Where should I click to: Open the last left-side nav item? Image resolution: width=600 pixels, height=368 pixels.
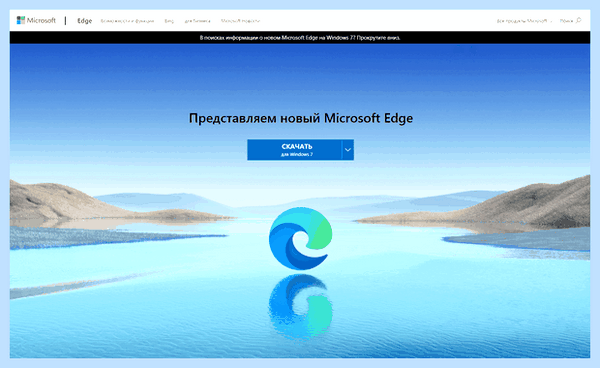point(240,21)
